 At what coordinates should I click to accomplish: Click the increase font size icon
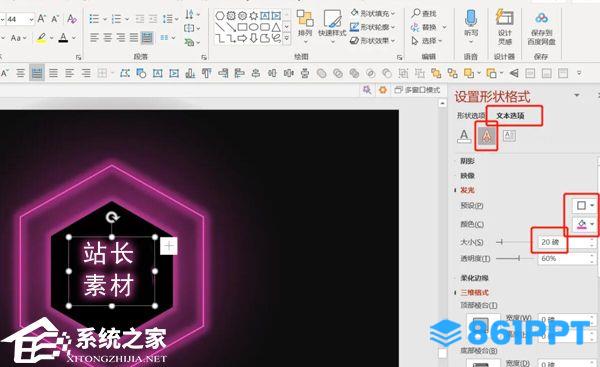[x=42, y=18]
